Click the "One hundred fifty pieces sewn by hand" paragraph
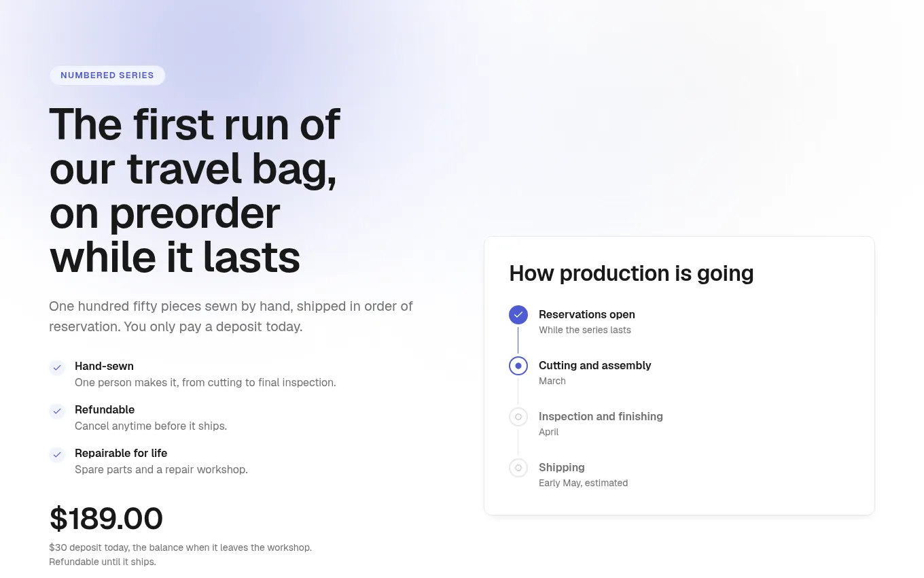 (231, 316)
